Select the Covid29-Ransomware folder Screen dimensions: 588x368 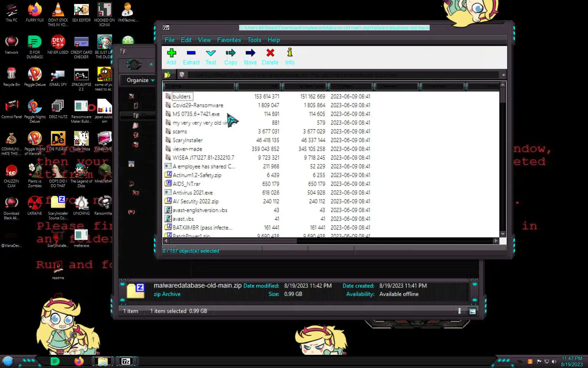tap(198, 105)
